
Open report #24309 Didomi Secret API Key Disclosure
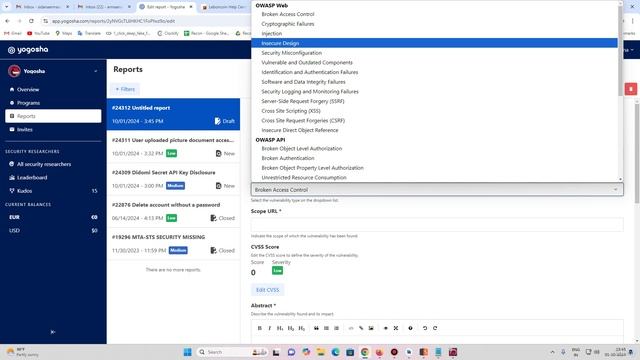point(173,179)
